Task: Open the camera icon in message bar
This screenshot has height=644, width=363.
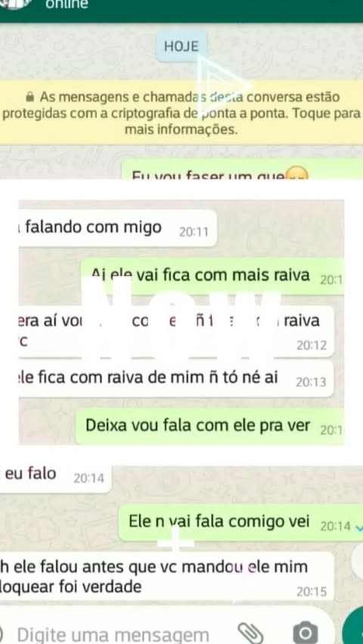Action: point(305,633)
